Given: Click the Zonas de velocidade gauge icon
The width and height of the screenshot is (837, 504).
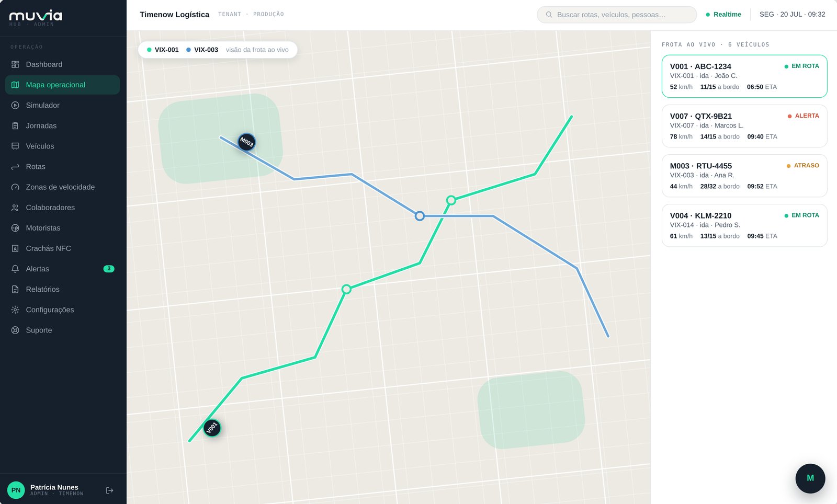Looking at the screenshot, I should (15, 187).
